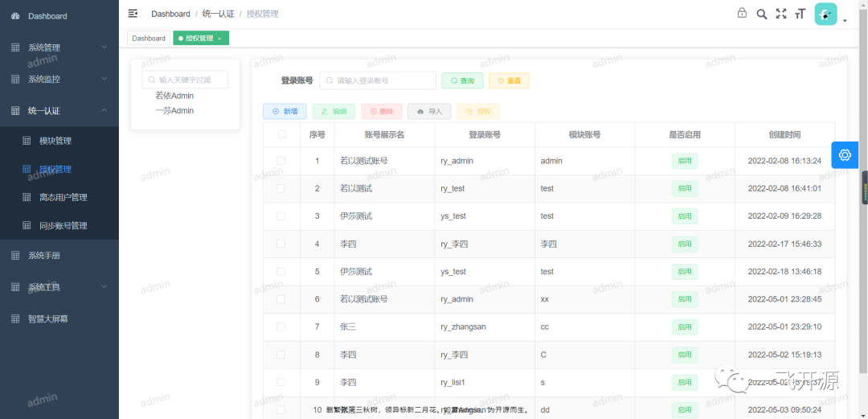
Task: Open the header search magnifier icon
Action: click(762, 14)
